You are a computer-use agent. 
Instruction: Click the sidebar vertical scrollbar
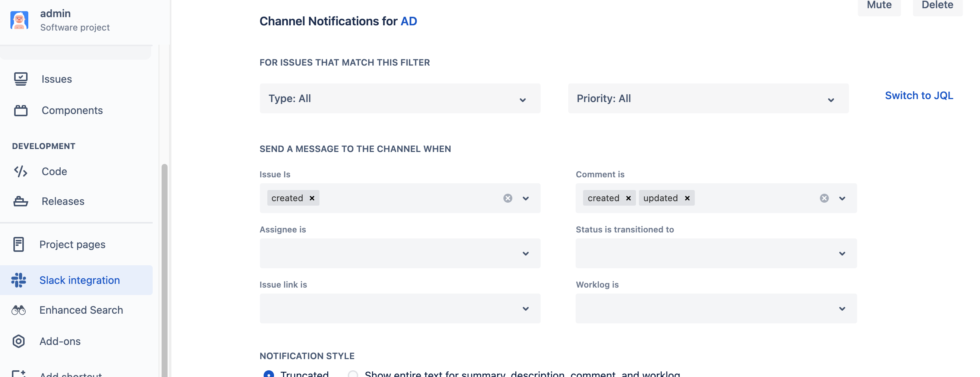[x=164, y=267]
